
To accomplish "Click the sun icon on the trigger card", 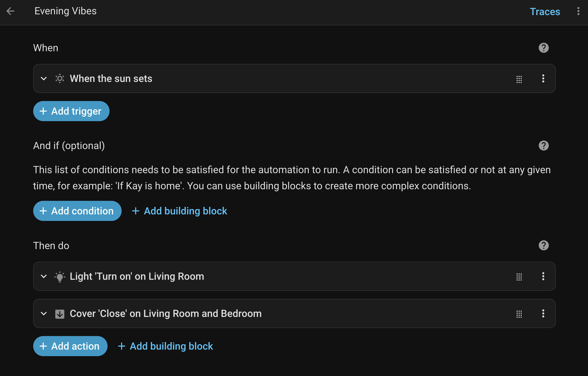I will [60, 78].
